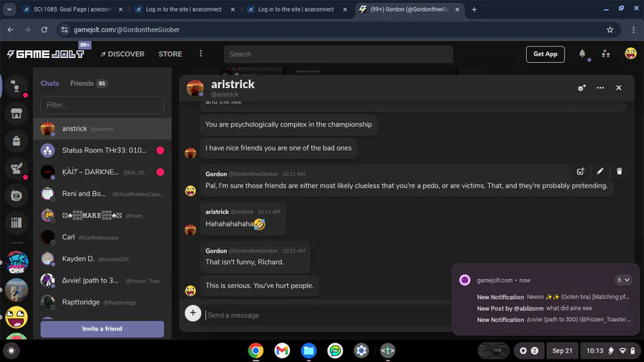Open the aristrick chat header options ellipsis
Viewport: 644px width, 362px height.
click(x=600, y=88)
